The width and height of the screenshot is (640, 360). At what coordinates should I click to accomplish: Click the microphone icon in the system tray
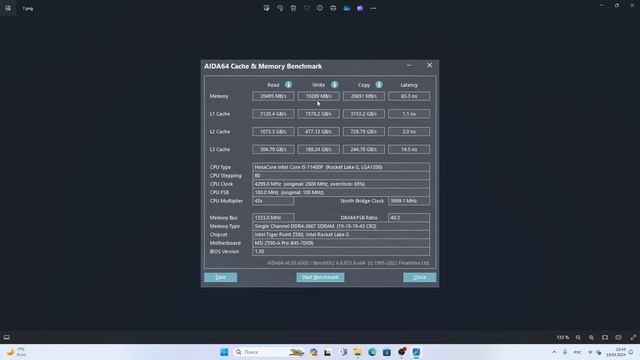coord(565,352)
